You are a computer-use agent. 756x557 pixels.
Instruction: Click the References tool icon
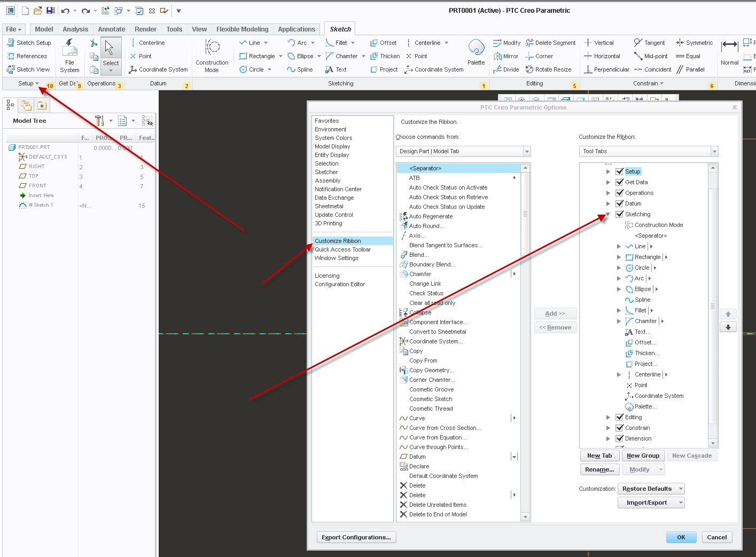[11, 56]
